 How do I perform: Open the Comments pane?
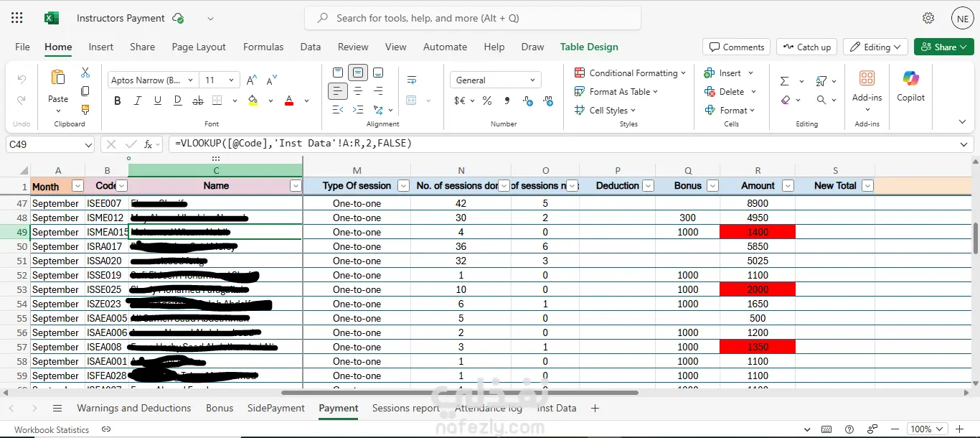click(736, 47)
